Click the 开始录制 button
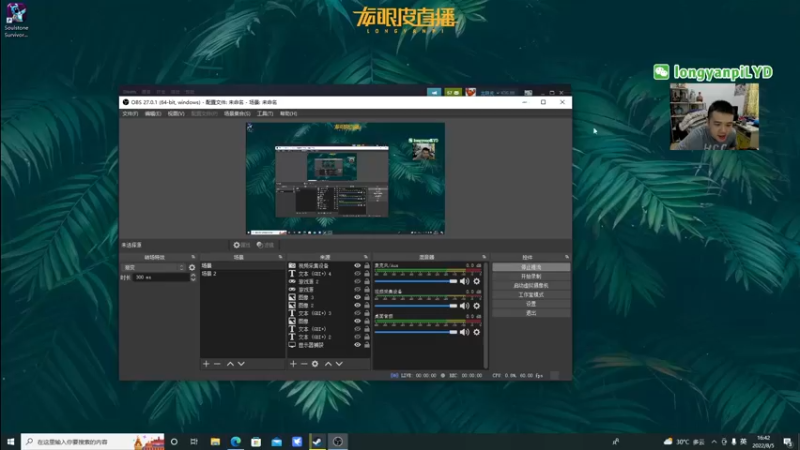Screen dimensions: 800x450 (x=531, y=277)
